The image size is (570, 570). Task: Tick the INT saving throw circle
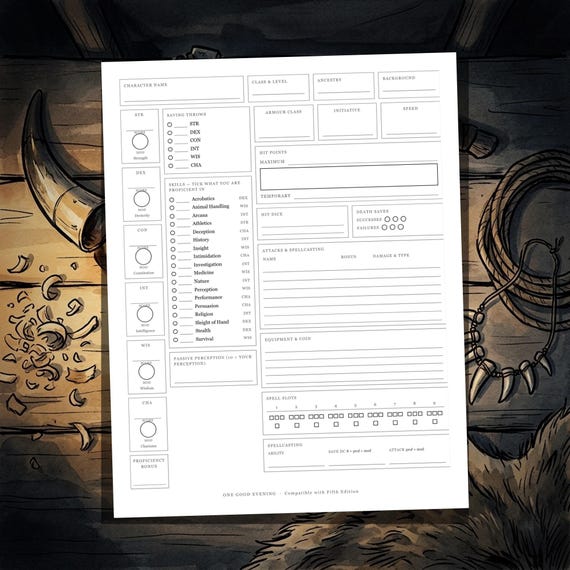(x=170, y=149)
